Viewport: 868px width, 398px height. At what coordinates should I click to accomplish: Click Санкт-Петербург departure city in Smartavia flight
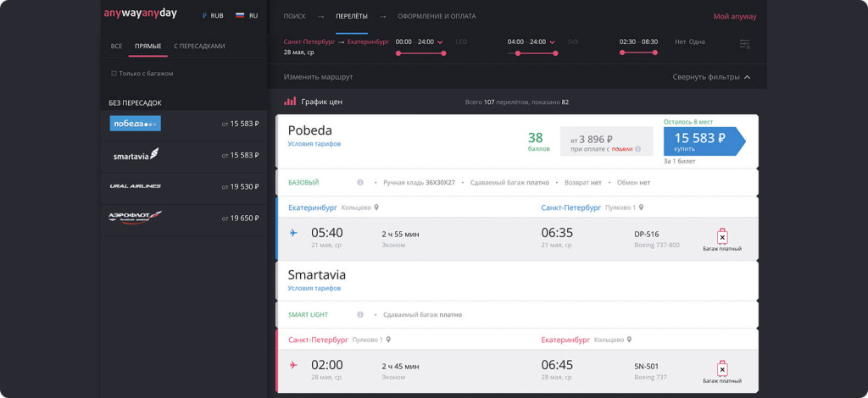319,340
